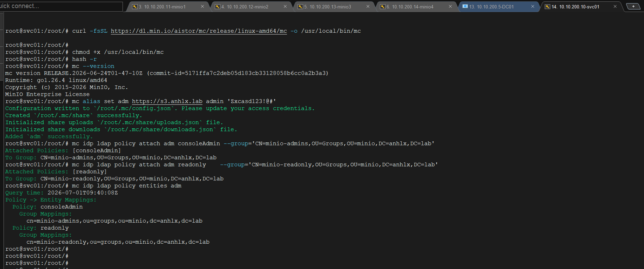This screenshot has height=269, width=644.
Task: Click the 'mc idp ldap policy entities adm' command
Action: tap(127, 186)
